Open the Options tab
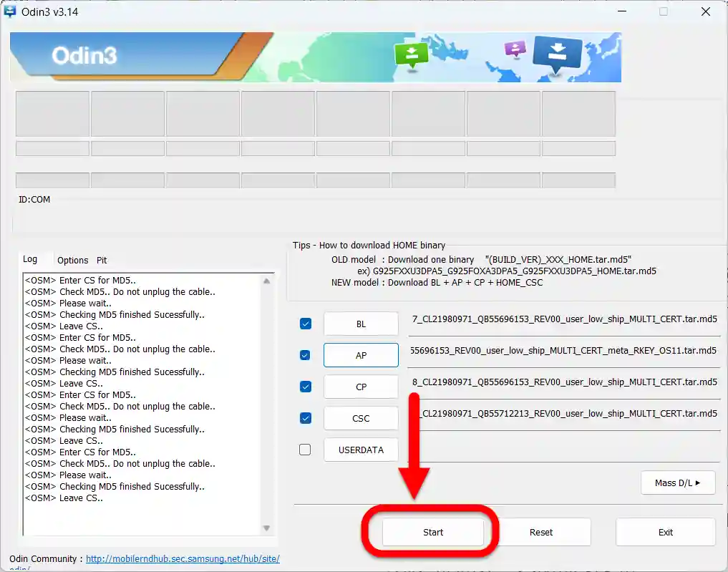The width and height of the screenshot is (728, 572). coord(73,260)
